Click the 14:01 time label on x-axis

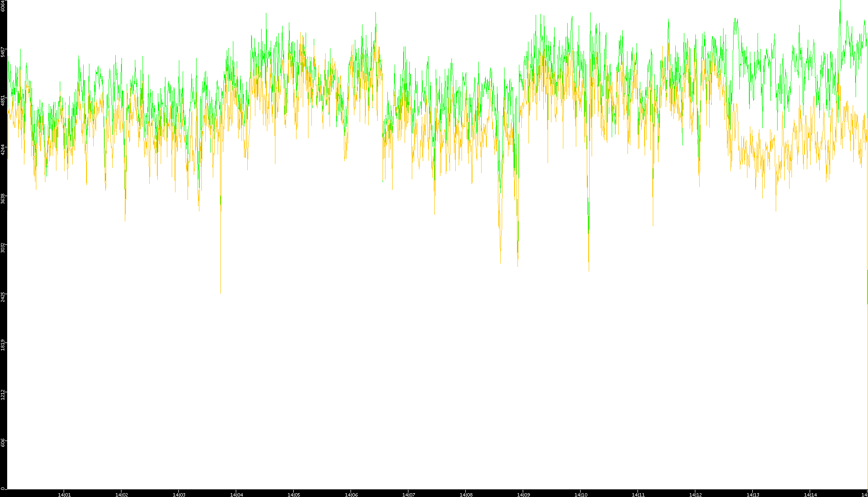tap(64, 495)
